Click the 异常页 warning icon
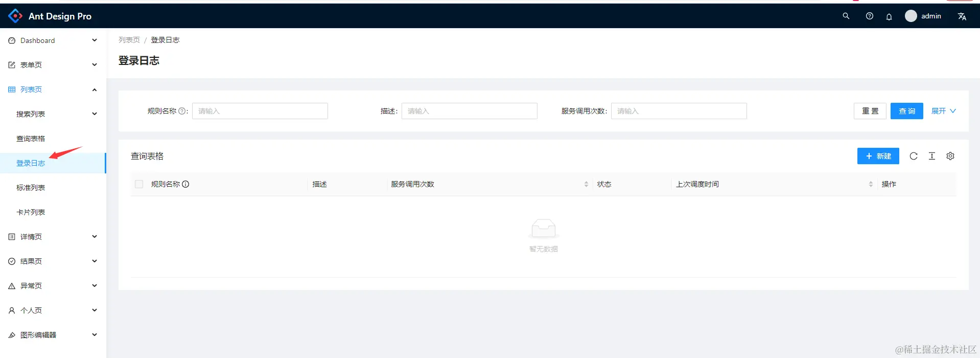This screenshot has height=358, width=980. (12, 286)
